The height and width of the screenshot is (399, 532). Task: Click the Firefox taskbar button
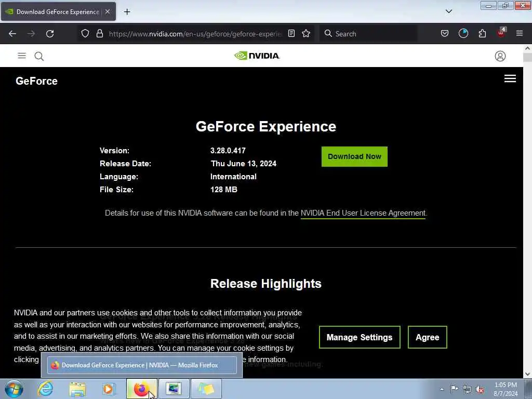point(142,389)
